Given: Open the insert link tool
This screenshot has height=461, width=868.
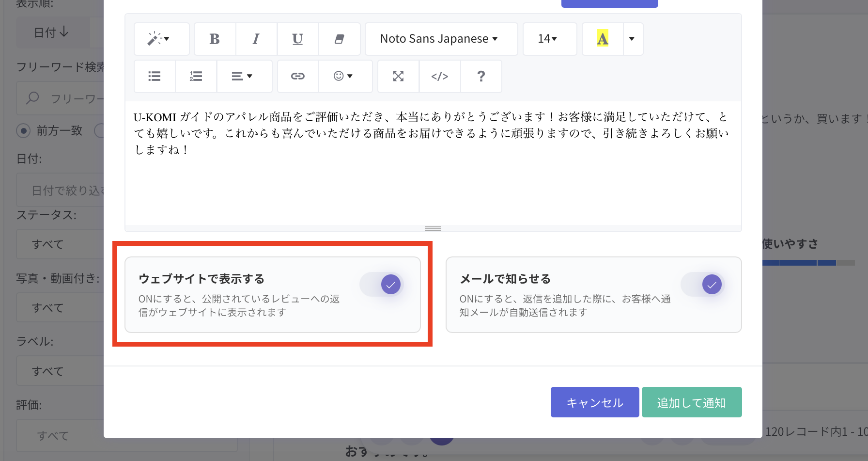Looking at the screenshot, I should [298, 76].
